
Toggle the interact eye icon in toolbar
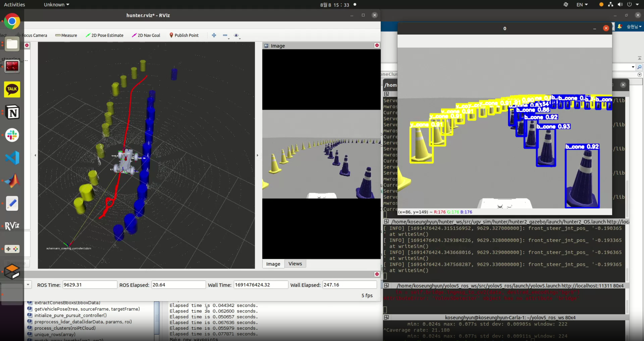click(x=236, y=36)
